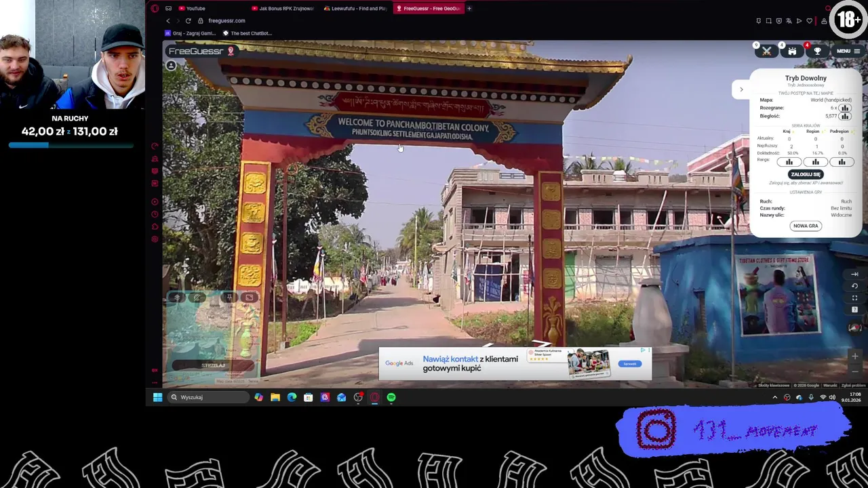The width and height of the screenshot is (868, 488).
Task: Switch to the YouTube tab
Action: (x=212, y=8)
